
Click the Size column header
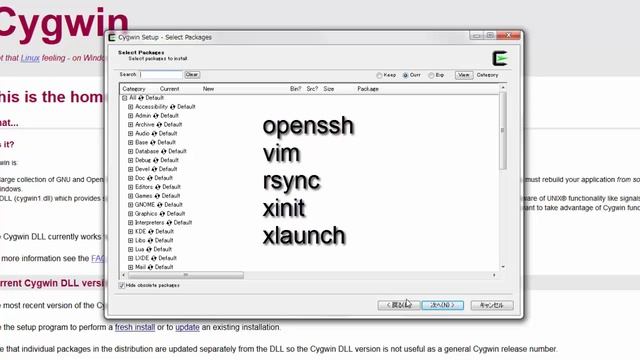point(329,89)
